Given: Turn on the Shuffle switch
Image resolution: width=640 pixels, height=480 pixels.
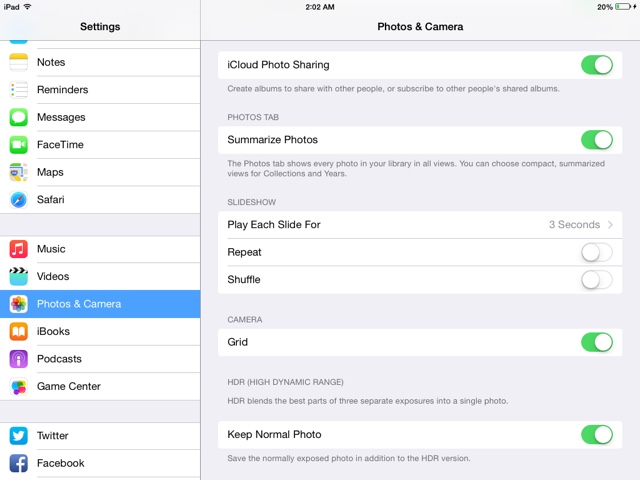Looking at the screenshot, I should [x=597, y=280].
